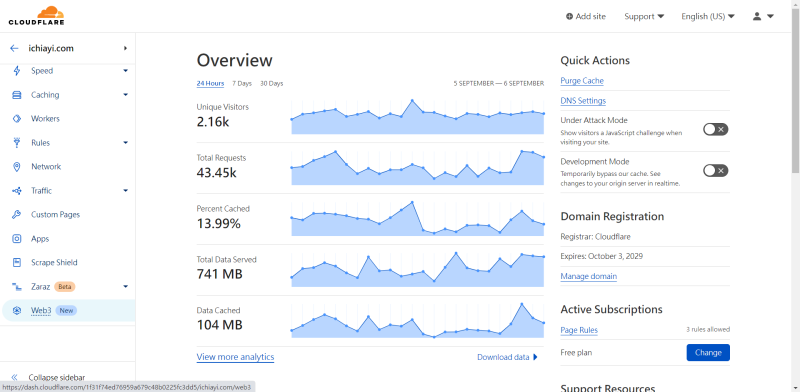Click the Web3 sidebar icon

tap(17, 311)
